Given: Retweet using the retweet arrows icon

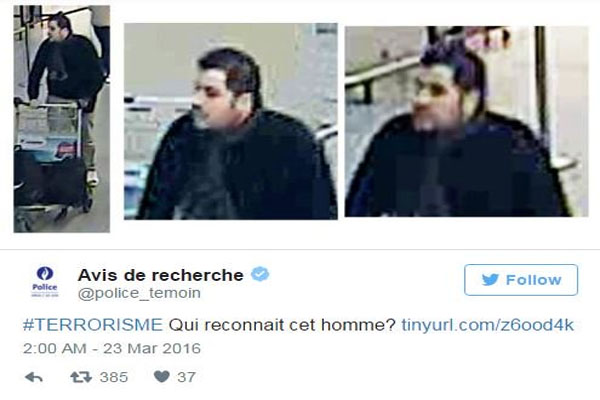Looking at the screenshot, I should pyautogui.click(x=81, y=377).
